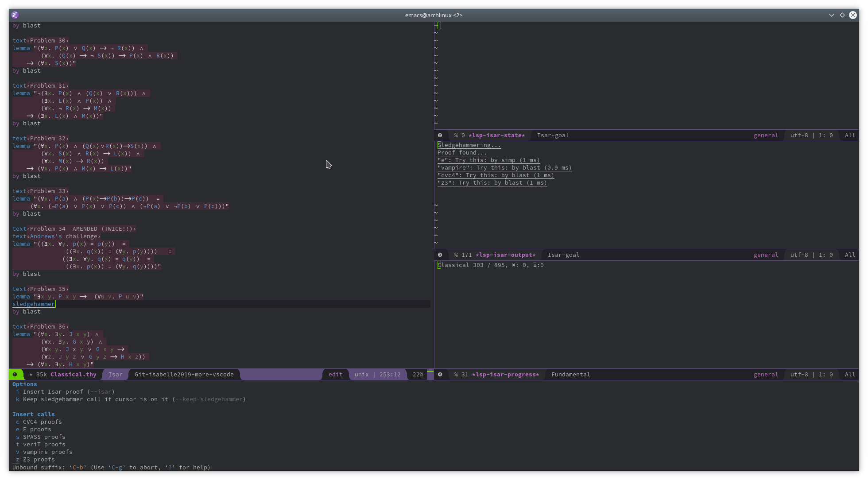Click the 22% buffer position indicator

(418, 375)
